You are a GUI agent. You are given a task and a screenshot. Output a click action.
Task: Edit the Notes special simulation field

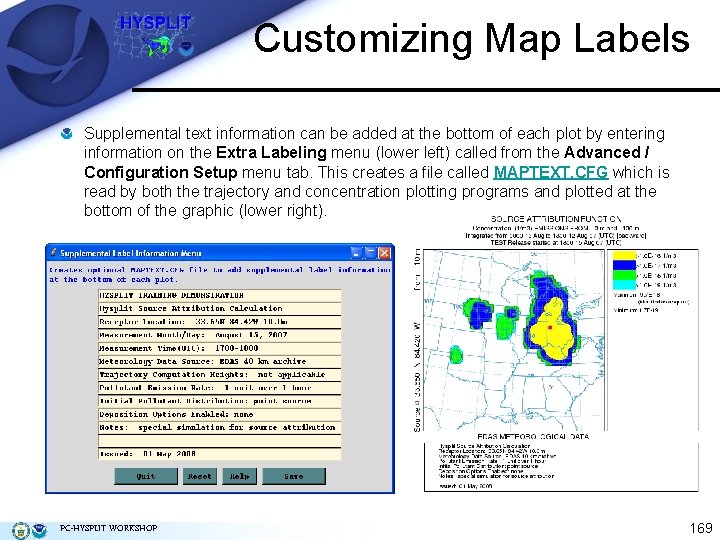point(219,428)
